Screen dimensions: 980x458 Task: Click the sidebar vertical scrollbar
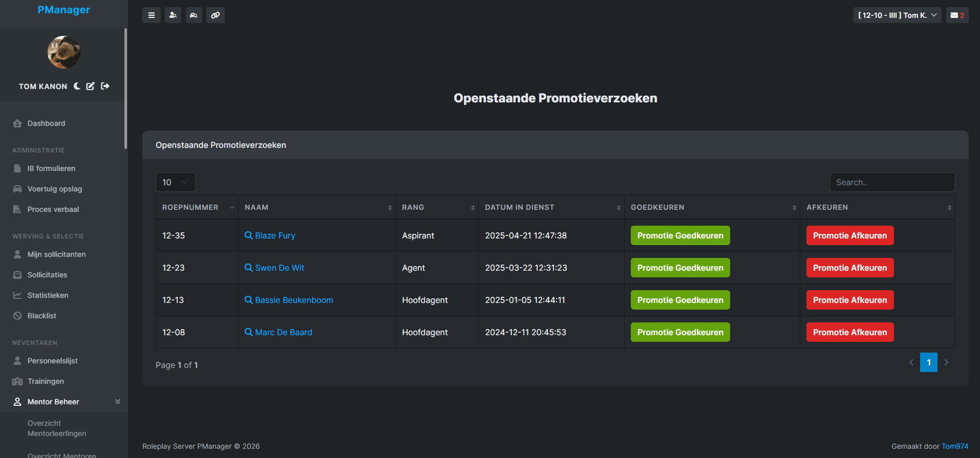tap(125, 89)
